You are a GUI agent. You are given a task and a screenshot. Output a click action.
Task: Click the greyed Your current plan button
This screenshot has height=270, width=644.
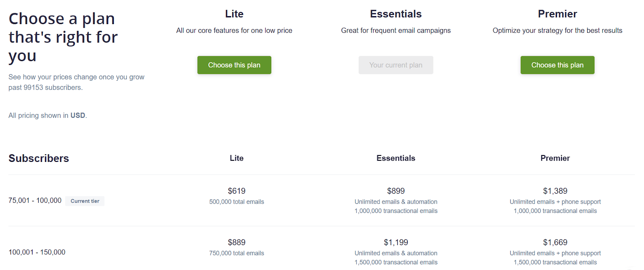[396, 65]
